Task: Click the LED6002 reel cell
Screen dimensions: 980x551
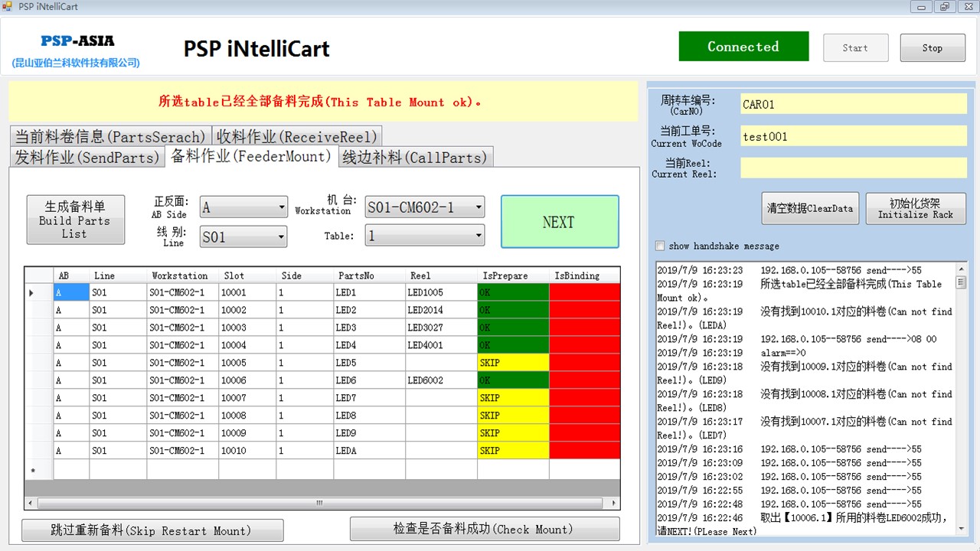Action: pos(441,380)
